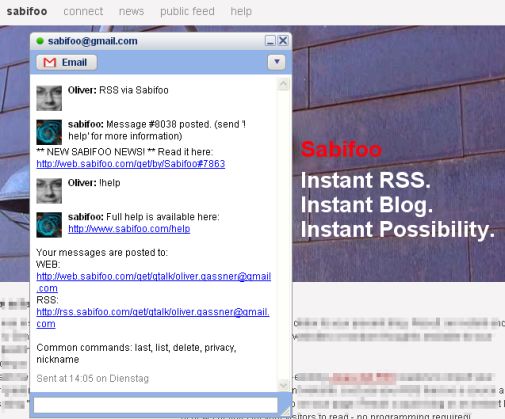This screenshot has height=419, width=505.
Task: Click the red Sabifoo banner heading
Action: (x=341, y=149)
